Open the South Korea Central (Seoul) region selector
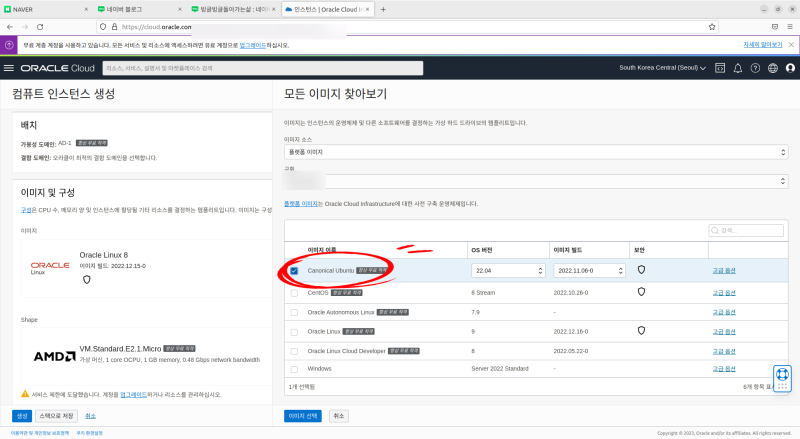Screen dimensions: 800x439 pyautogui.click(x=662, y=68)
